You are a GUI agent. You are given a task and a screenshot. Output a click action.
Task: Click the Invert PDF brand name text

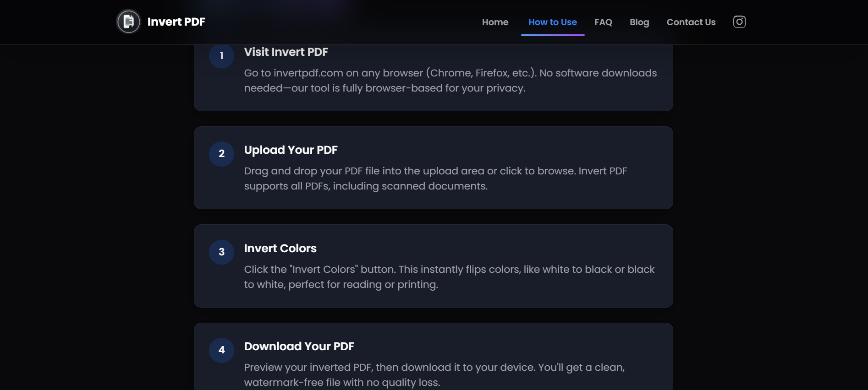176,22
